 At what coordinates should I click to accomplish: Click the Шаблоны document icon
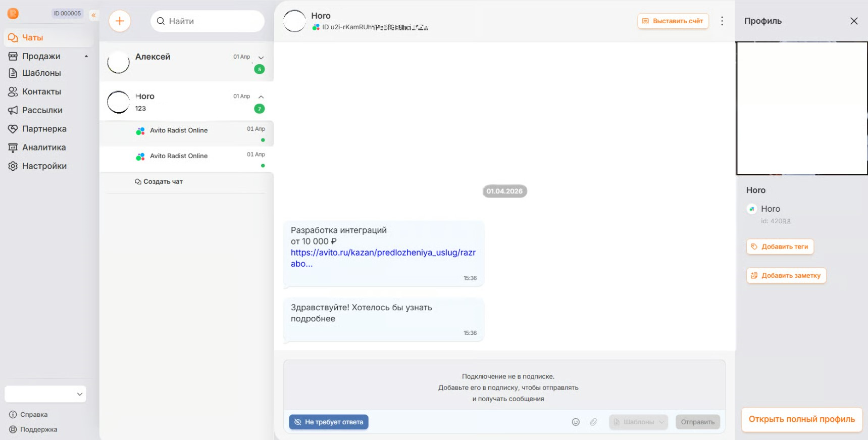pyautogui.click(x=13, y=73)
